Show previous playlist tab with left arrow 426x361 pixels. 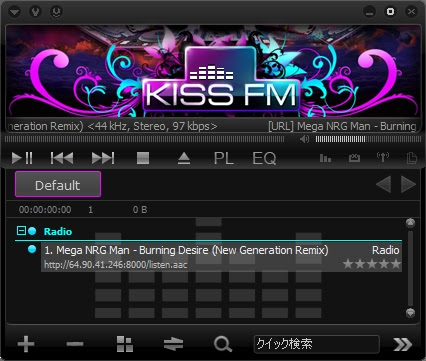[x=383, y=184]
